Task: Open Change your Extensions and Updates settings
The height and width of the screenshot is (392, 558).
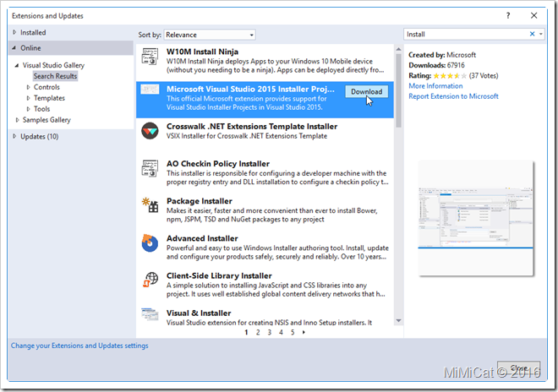Action: [79, 346]
